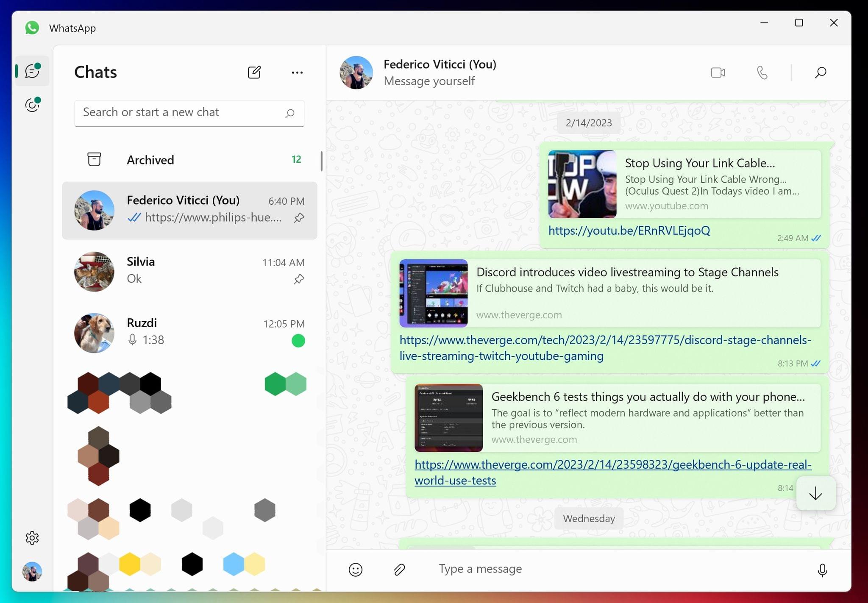
Task: Start a voice call with Federico Viticci
Action: pyautogui.click(x=762, y=72)
